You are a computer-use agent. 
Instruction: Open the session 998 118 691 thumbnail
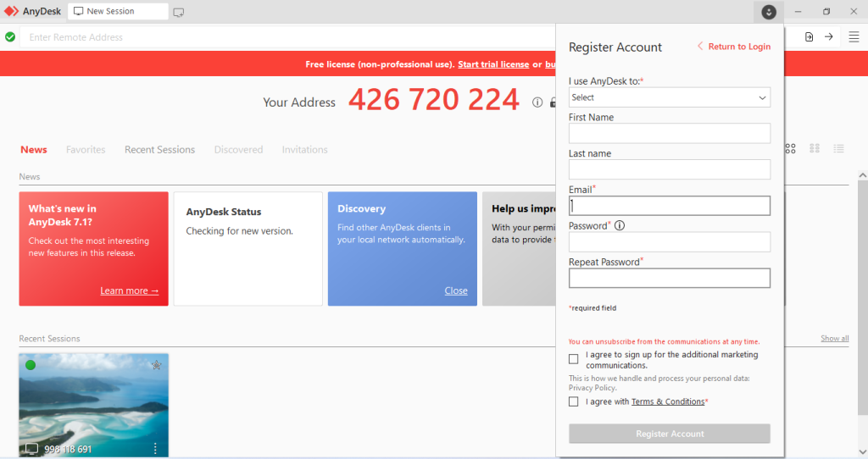tap(93, 406)
